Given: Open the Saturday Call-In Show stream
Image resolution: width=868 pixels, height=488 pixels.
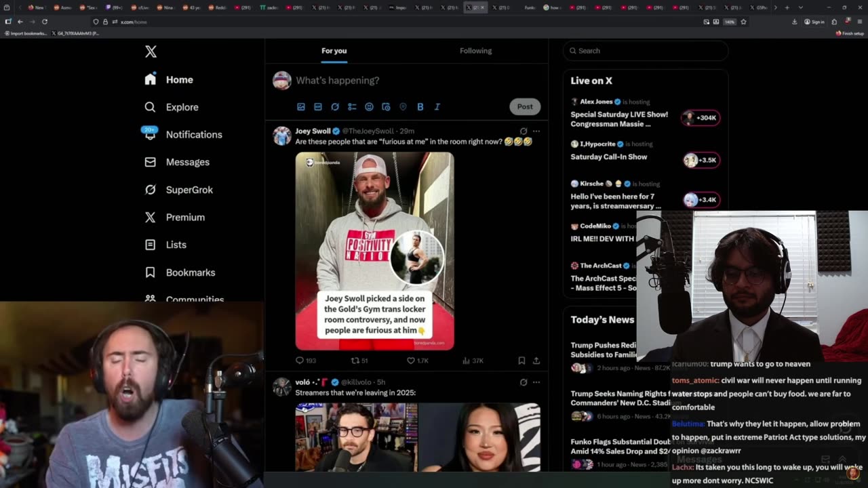Looking at the screenshot, I should [x=609, y=157].
